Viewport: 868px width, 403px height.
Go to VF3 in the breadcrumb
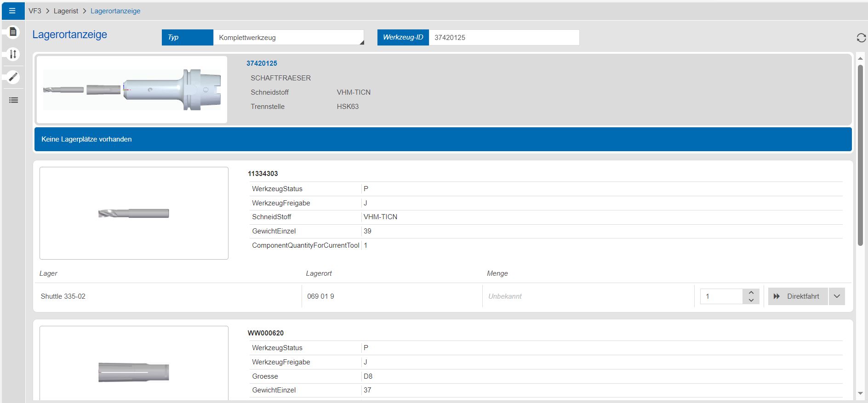pyautogui.click(x=35, y=11)
